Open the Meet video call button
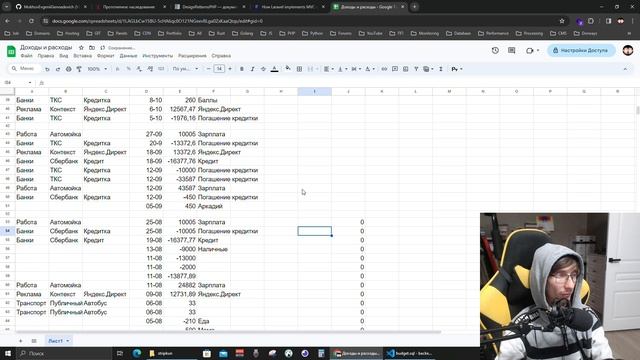 [x=532, y=50]
